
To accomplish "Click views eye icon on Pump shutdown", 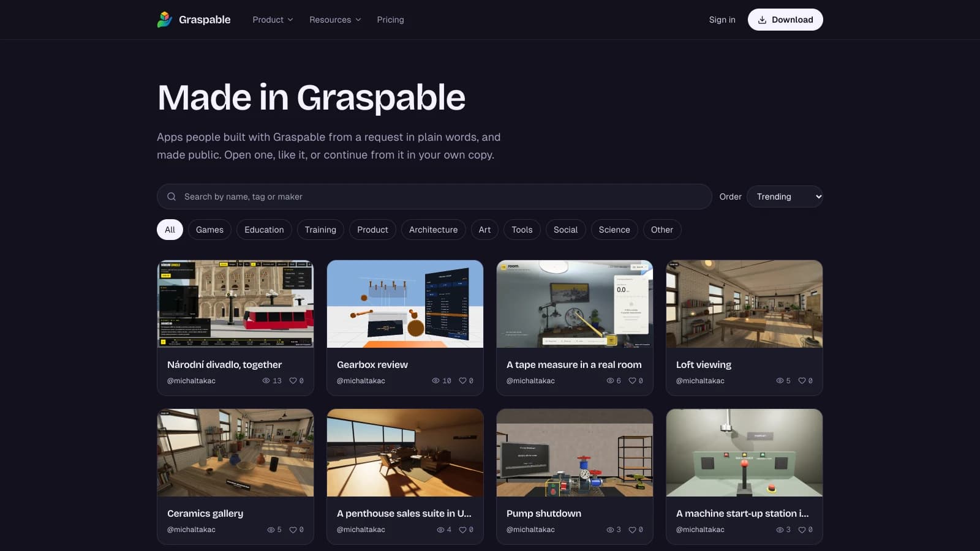I will (x=610, y=530).
